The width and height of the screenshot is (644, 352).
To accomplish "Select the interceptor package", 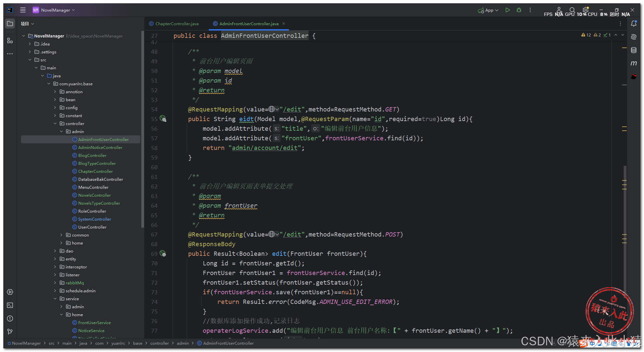I will [76, 267].
